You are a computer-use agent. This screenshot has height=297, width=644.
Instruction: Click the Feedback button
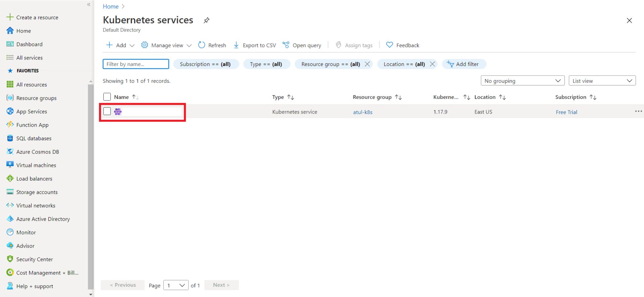[x=402, y=45]
